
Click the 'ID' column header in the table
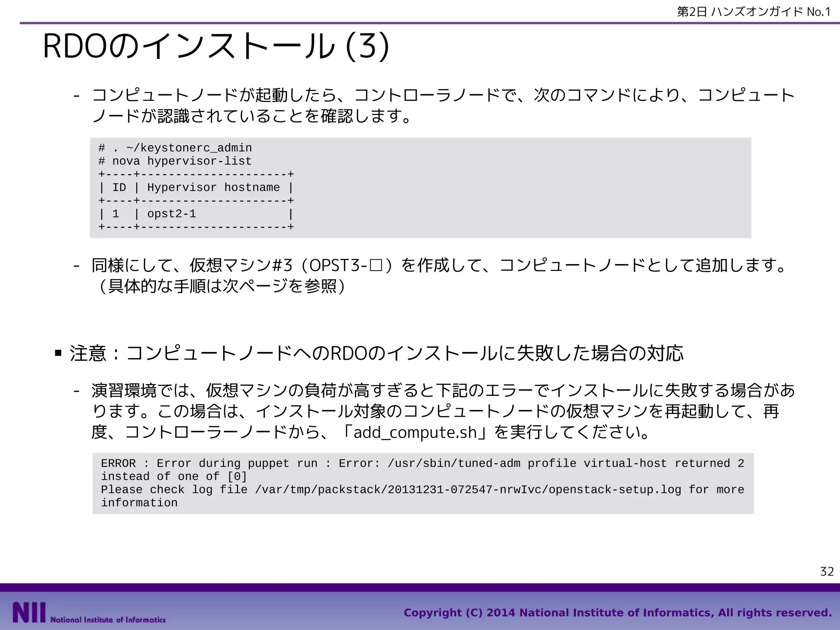(x=119, y=187)
